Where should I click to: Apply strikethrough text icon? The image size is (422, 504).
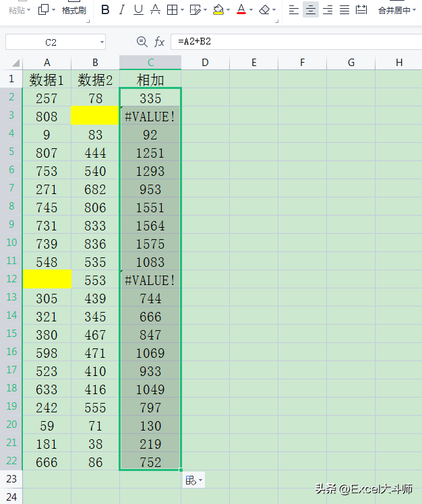pyautogui.click(x=155, y=10)
